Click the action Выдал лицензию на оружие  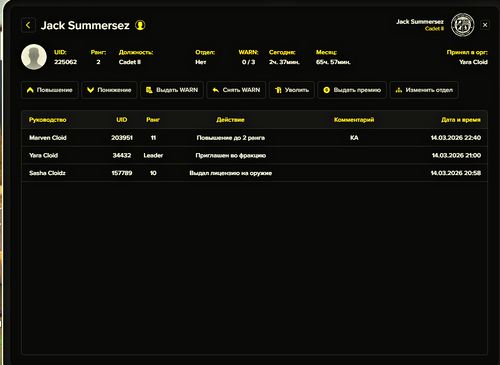click(231, 173)
